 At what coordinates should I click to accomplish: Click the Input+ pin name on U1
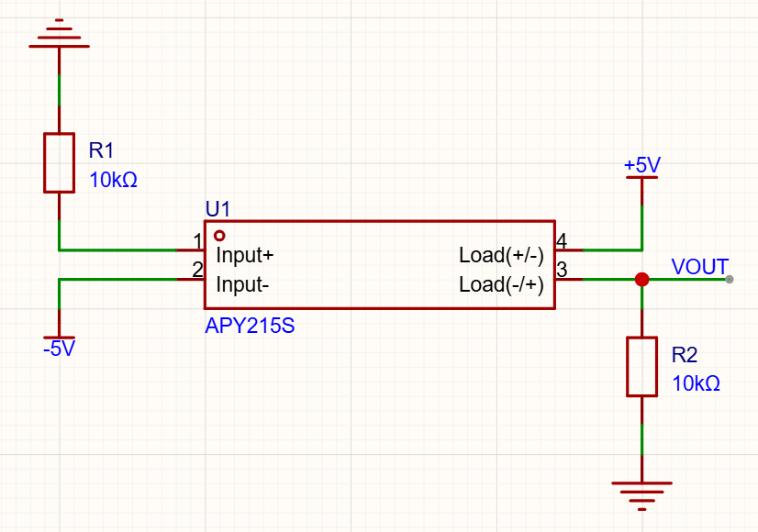[x=245, y=255]
